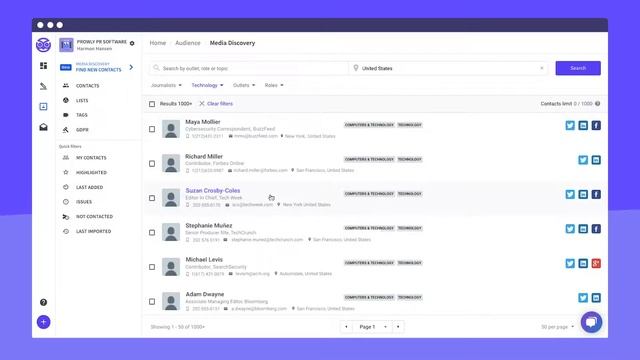Open Stephanie Muñez's Facebook icon

[596, 229]
